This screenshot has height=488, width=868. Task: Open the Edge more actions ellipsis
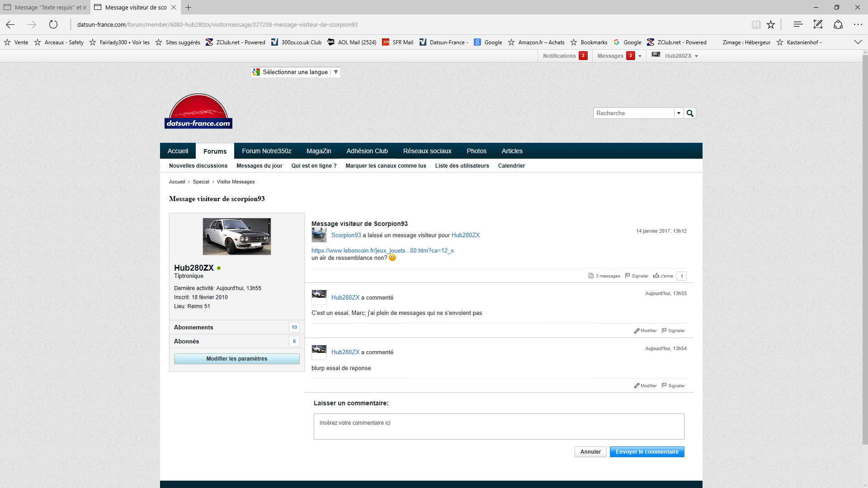tap(858, 24)
